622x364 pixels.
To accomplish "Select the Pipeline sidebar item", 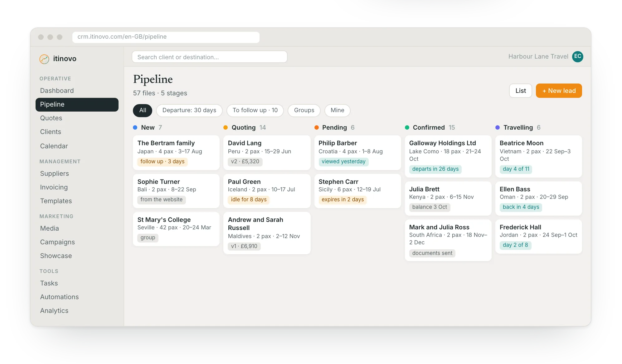I will (77, 104).
